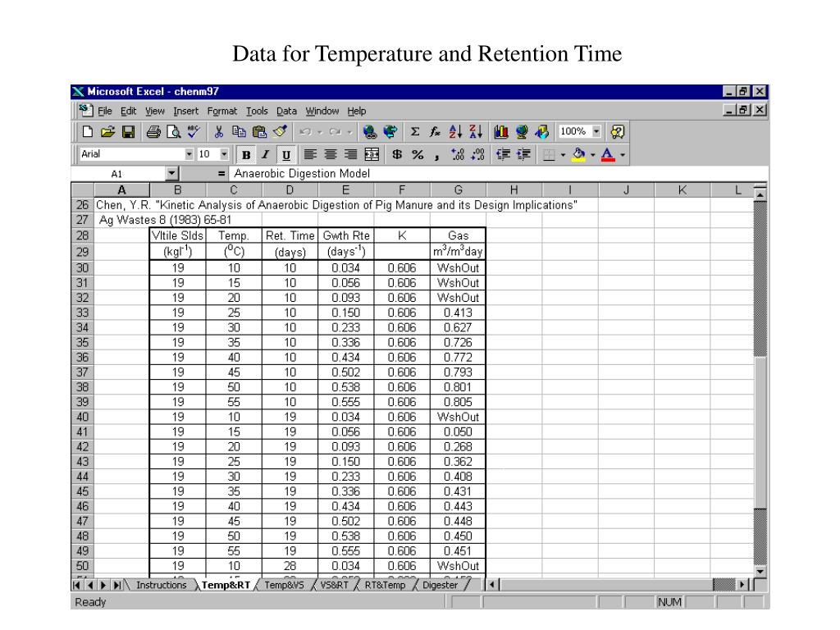840x630 pixels.
Task: Switch to the Temp&VS sheet tab
Action: click(284, 585)
